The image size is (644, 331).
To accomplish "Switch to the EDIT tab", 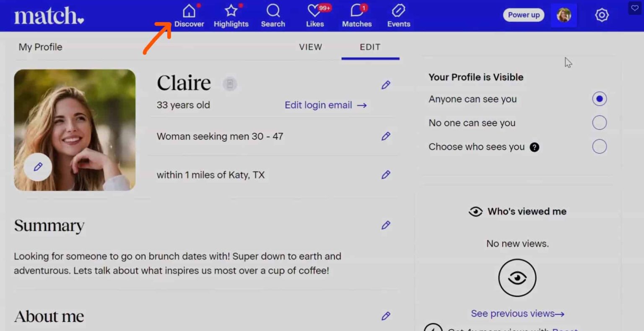I will pyautogui.click(x=370, y=47).
